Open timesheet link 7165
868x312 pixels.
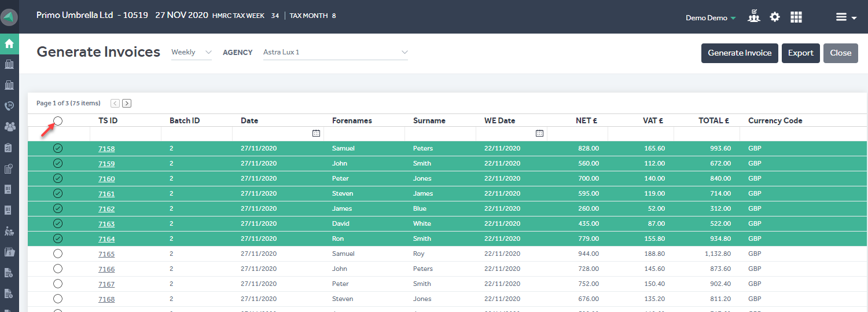(106, 254)
